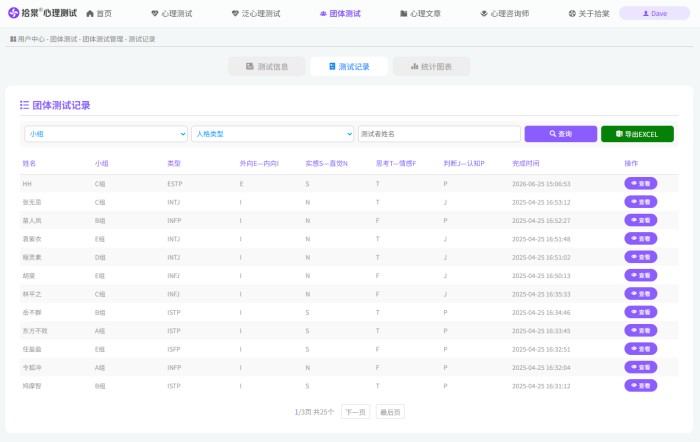
Task: Switch to the 测试记录 tab
Action: pos(349,67)
